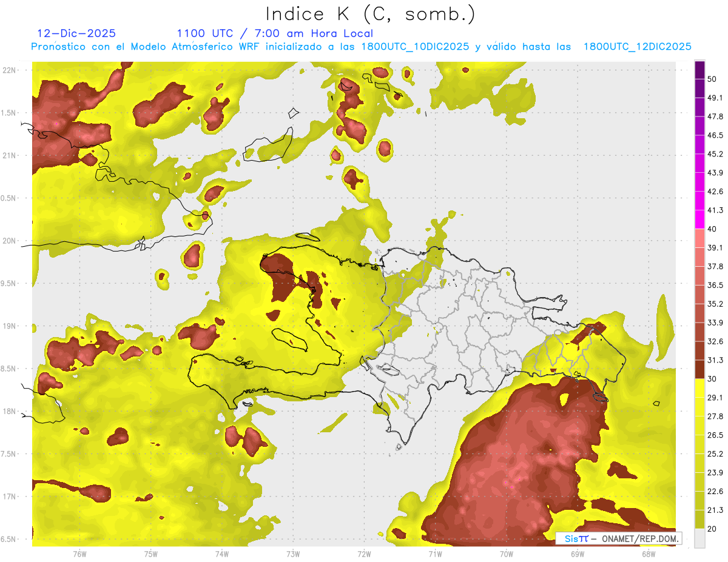
Task: Click the "18N" latitude label
Action: [9, 411]
